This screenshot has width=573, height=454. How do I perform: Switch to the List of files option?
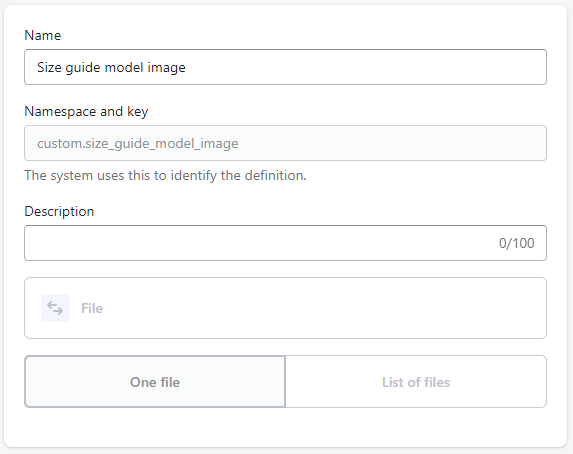tap(416, 382)
